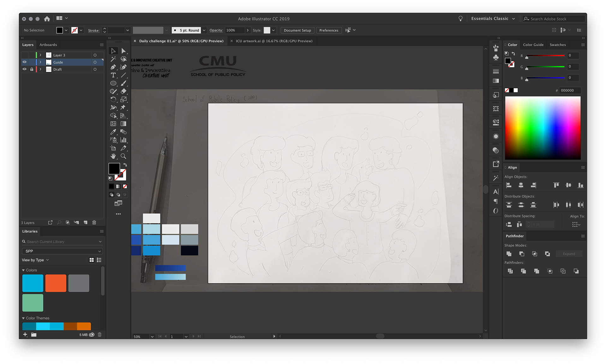Unlock the Draft layer
This screenshot has height=364, width=606.
pos(32,69)
